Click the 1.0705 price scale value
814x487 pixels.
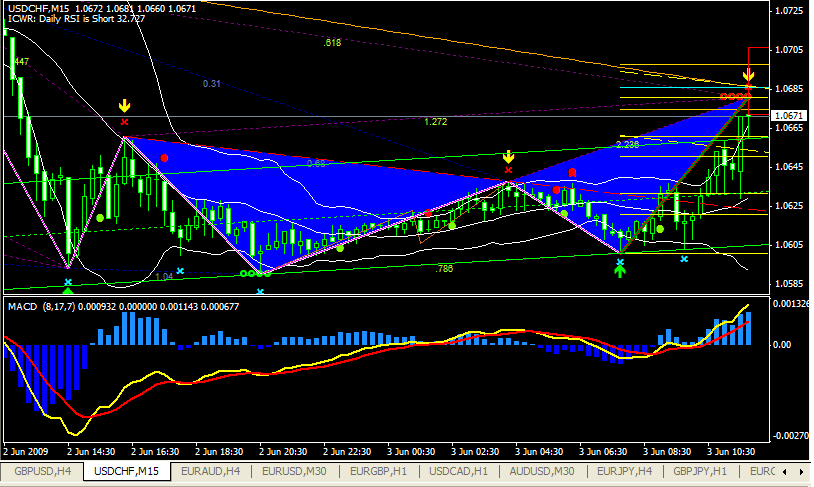(789, 50)
